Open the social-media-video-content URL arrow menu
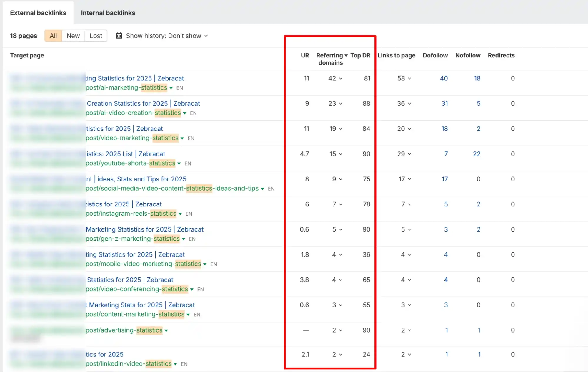The height and width of the screenshot is (372, 588). [262, 189]
